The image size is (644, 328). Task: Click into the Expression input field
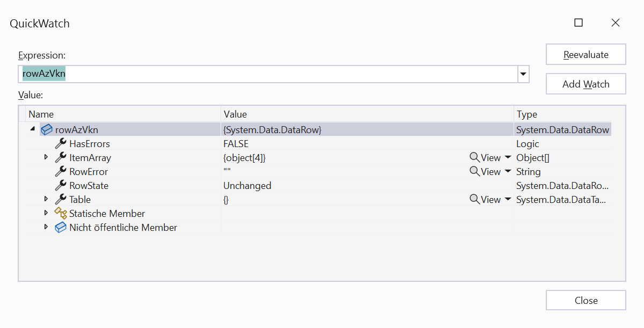pyautogui.click(x=268, y=74)
